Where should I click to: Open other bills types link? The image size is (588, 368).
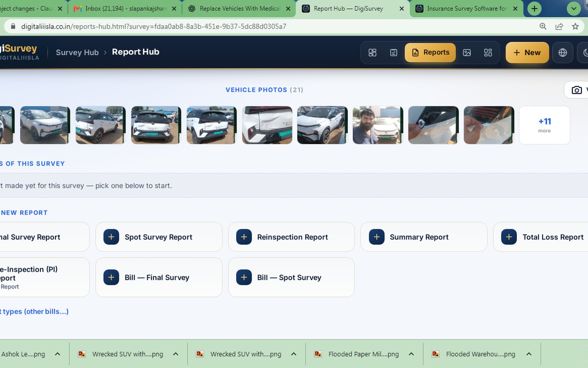pyautogui.click(x=34, y=311)
